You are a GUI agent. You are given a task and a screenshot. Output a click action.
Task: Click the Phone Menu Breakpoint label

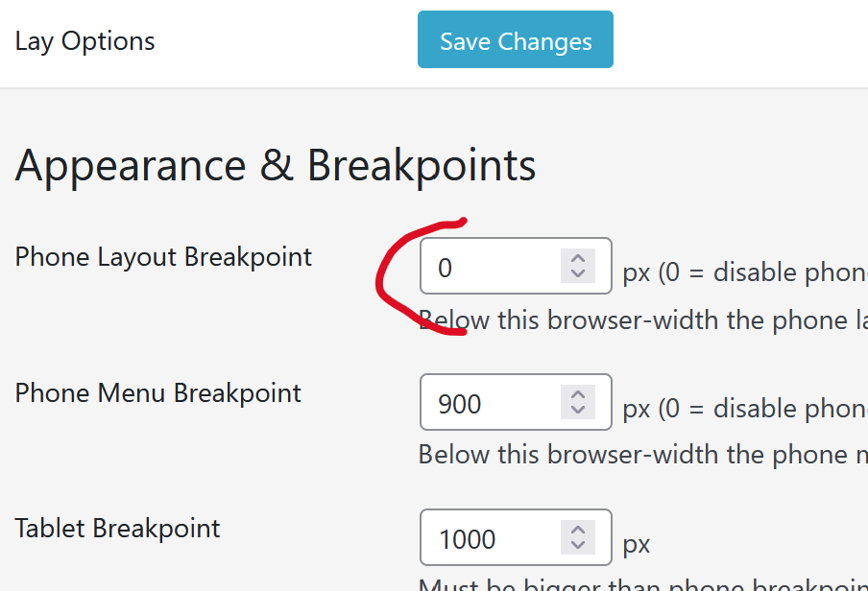(158, 393)
